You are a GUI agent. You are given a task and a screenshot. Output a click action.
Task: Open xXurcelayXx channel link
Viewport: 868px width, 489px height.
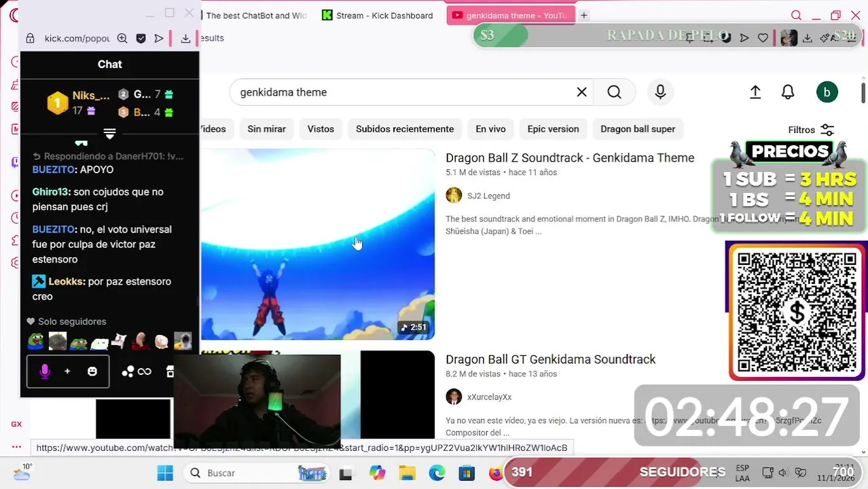click(x=490, y=397)
